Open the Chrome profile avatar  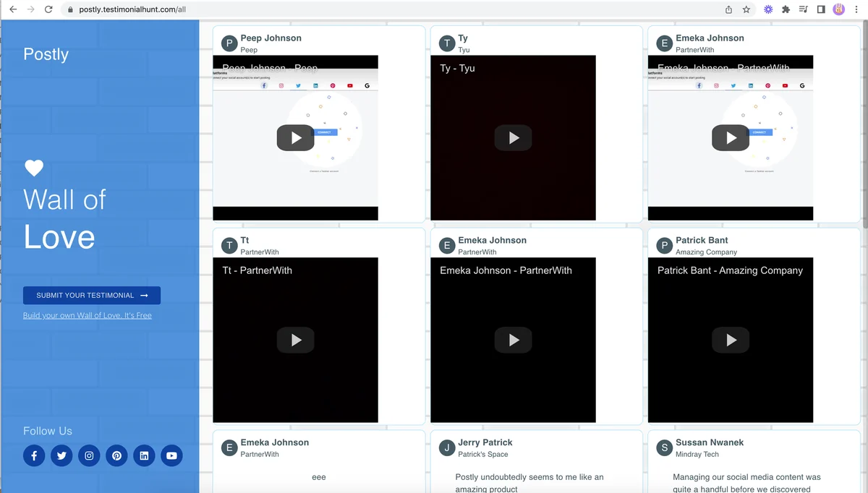tap(838, 9)
